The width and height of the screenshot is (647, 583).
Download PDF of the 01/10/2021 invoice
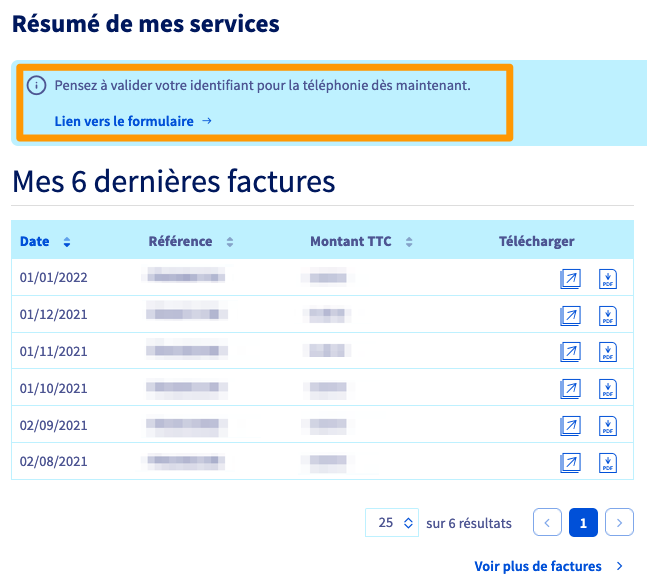tap(607, 388)
